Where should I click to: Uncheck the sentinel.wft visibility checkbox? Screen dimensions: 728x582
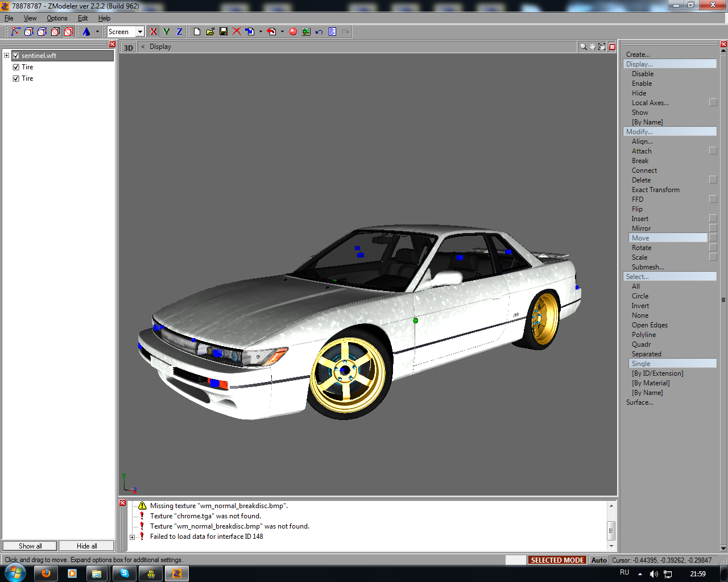point(16,56)
